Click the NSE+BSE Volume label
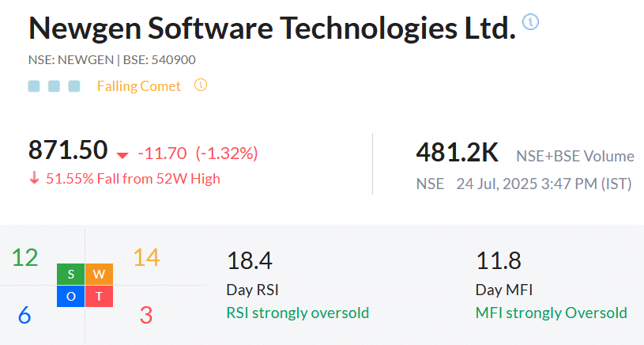This screenshot has width=644, height=345. pyautogui.click(x=575, y=156)
